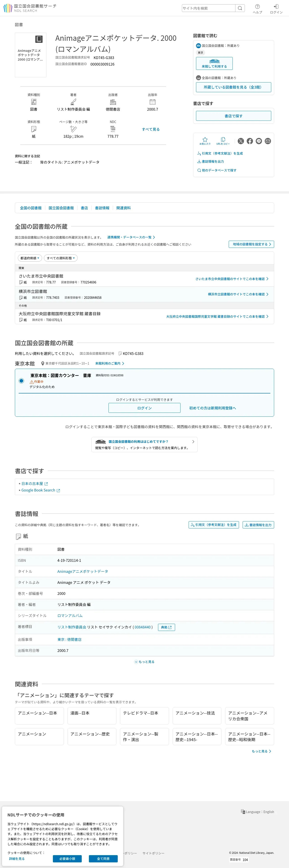This screenshot has width=289, height=868.
Task: Open theme card 漫画--日本
Action: 92,716
